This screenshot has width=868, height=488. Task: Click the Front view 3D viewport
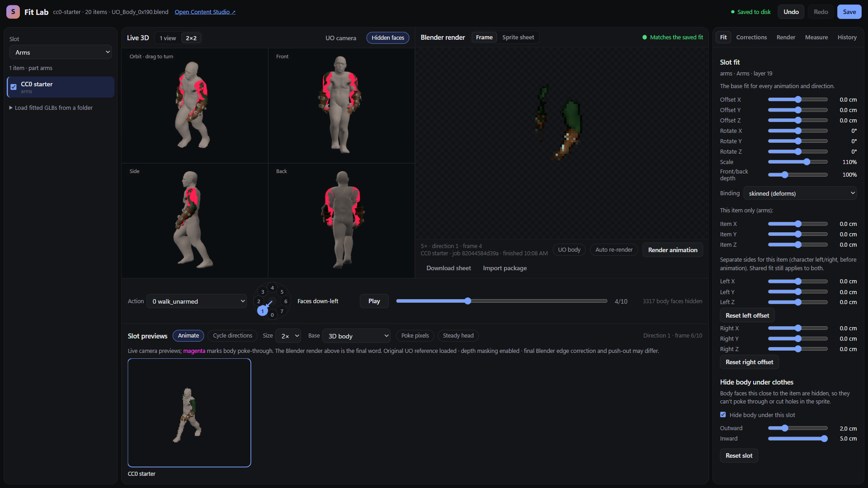341,106
